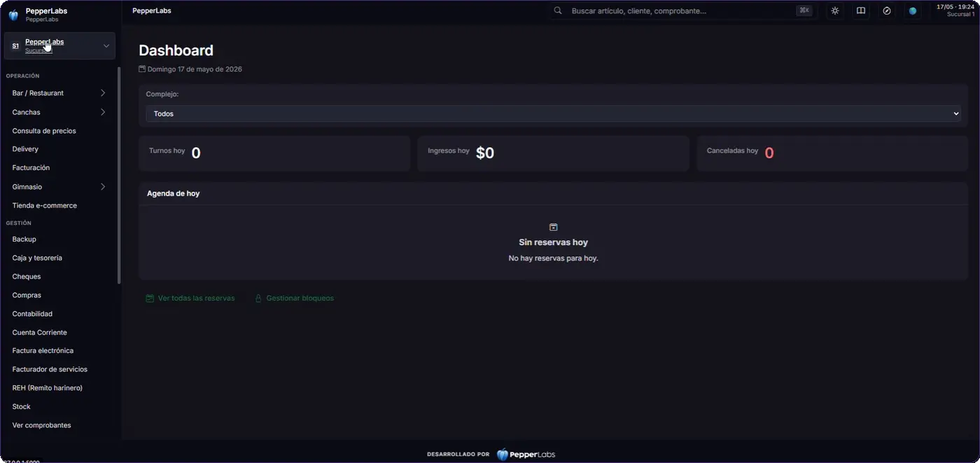Click the Canceladas hoy card
Screen dimensions: 980x463
(832, 153)
